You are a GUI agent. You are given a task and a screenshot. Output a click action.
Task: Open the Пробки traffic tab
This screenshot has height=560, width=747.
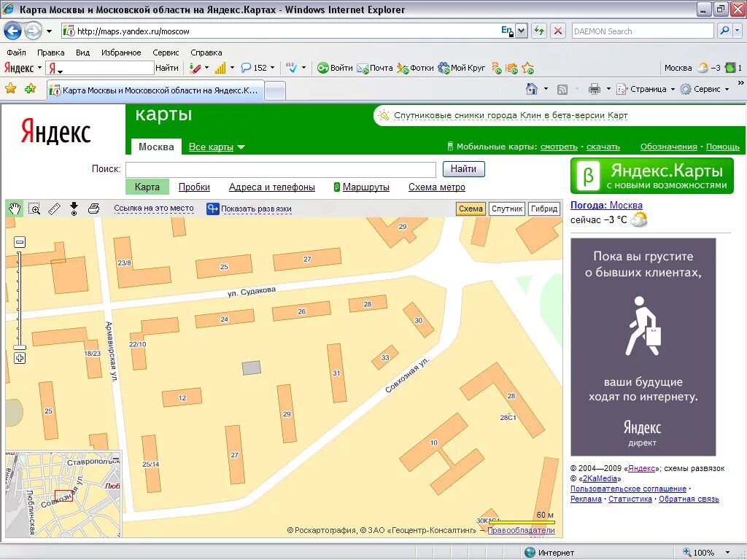194,187
